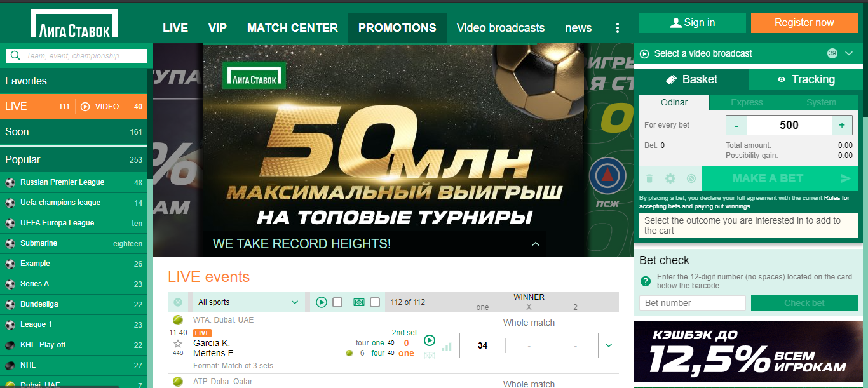Clear the sports filter with the X icon

pyautogui.click(x=178, y=302)
